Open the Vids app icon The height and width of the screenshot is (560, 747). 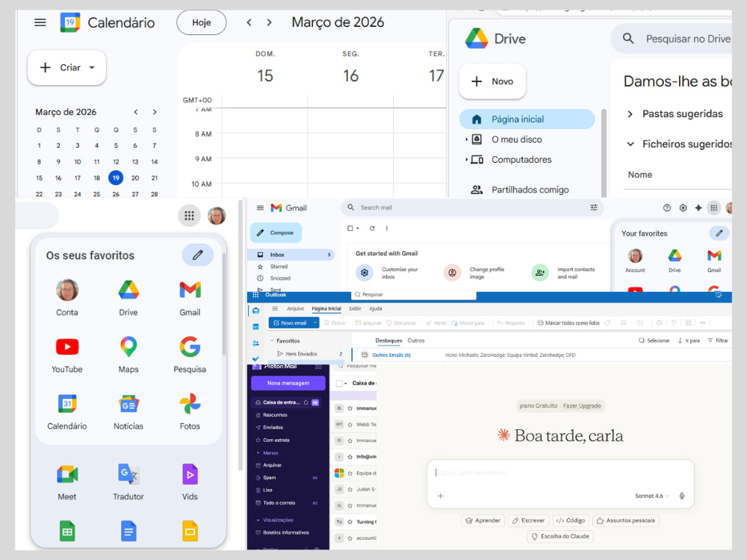tap(190, 482)
